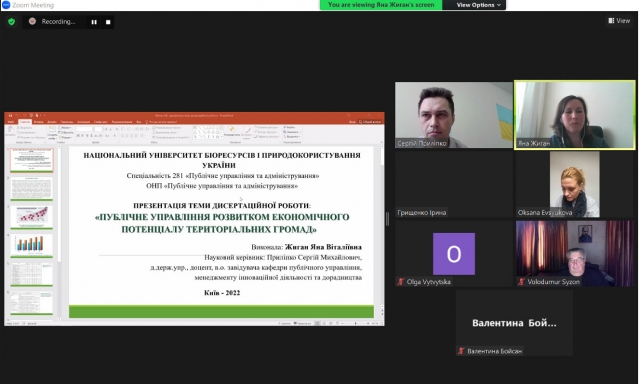The image size is (640, 384).
Task: Pause the Zoom recording
Action: [x=94, y=22]
